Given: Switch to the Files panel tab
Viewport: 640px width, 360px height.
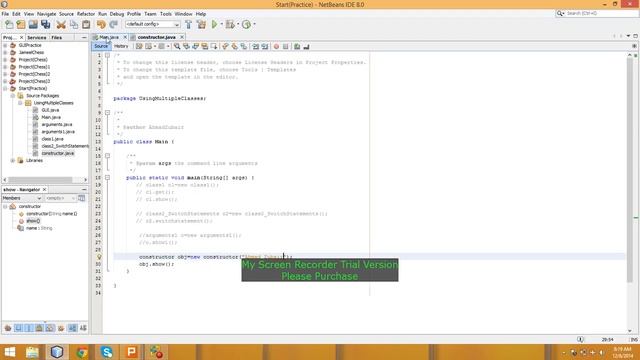Looking at the screenshot, I should (57, 38).
